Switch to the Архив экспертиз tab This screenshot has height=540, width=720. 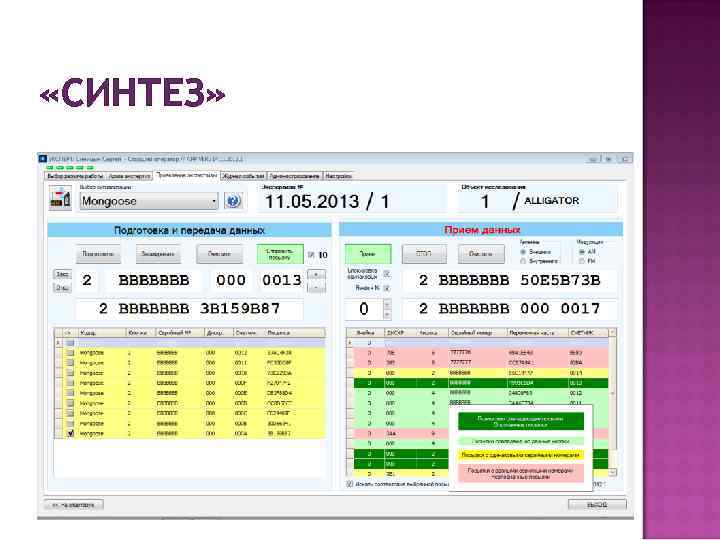pyautogui.click(x=129, y=176)
